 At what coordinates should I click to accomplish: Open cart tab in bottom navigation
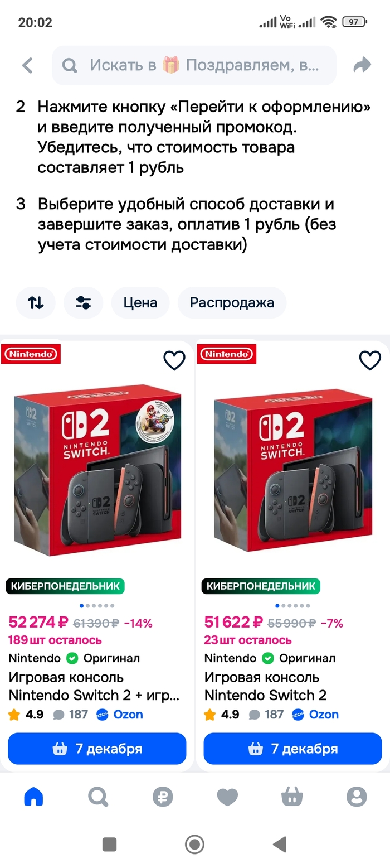[x=292, y=797]
